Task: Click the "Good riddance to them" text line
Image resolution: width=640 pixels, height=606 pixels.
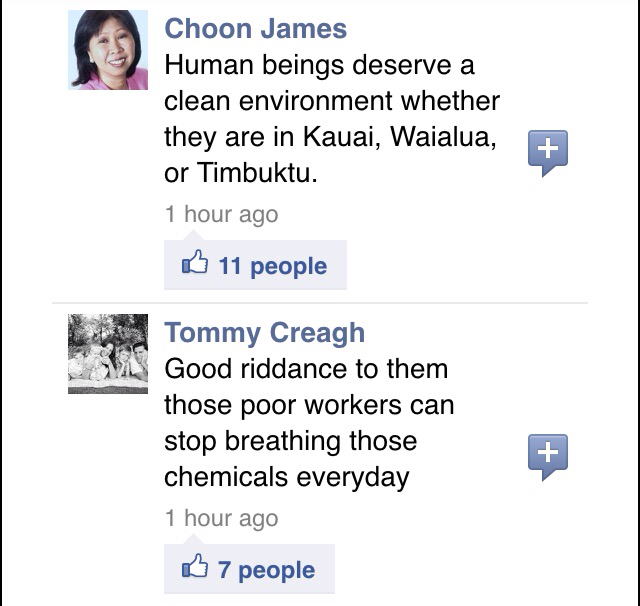Action: (305, 369)
